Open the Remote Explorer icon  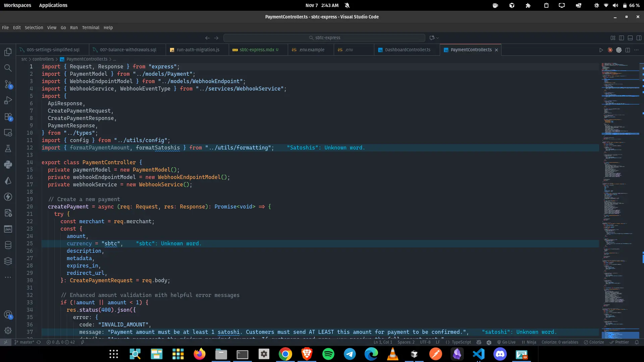(x=8, y=133)
